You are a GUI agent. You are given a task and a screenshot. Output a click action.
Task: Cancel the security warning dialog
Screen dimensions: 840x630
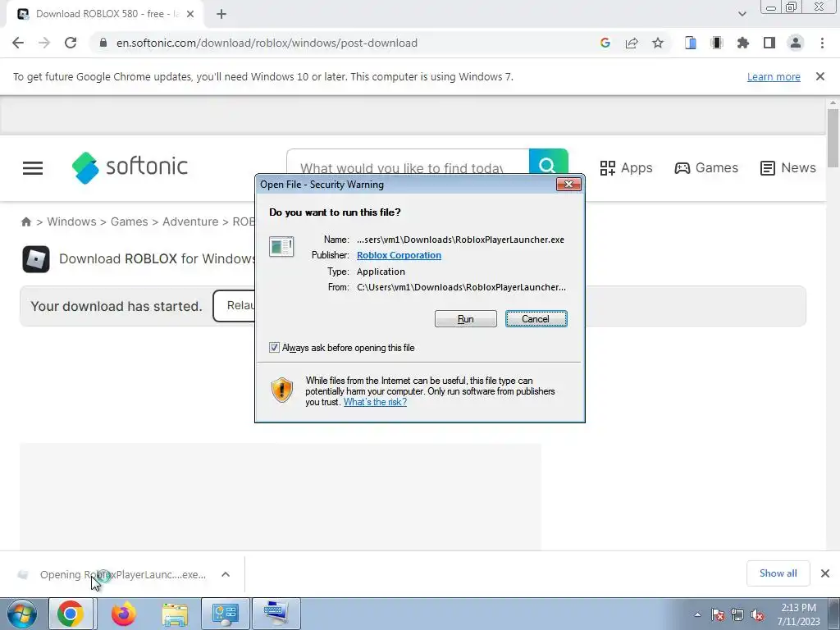click(x=536, y=319)
